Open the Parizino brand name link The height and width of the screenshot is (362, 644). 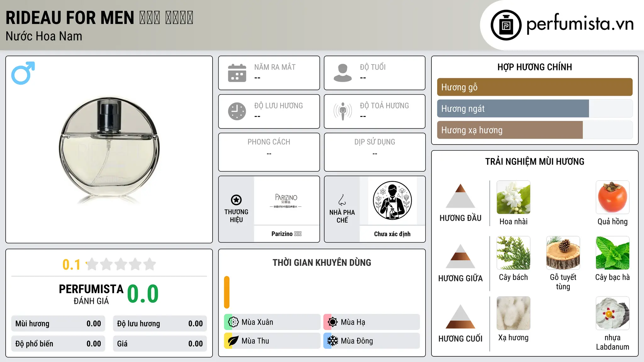[x=286, y=234]
